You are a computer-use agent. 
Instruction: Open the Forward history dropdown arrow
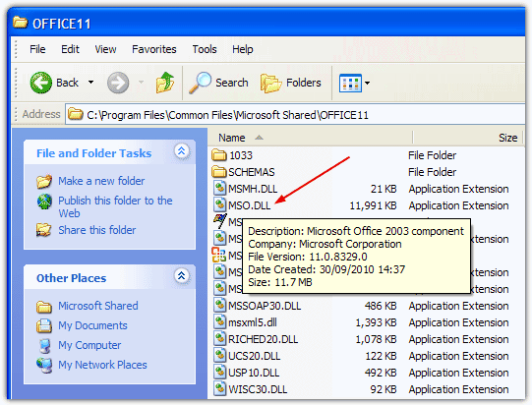pyautogui.click(x=142, y=83)
